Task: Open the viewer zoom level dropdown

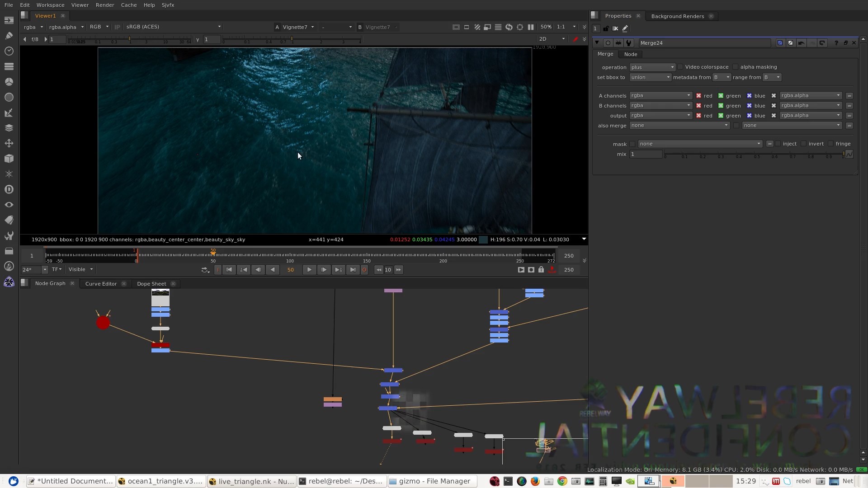Action: pos(546,27)
